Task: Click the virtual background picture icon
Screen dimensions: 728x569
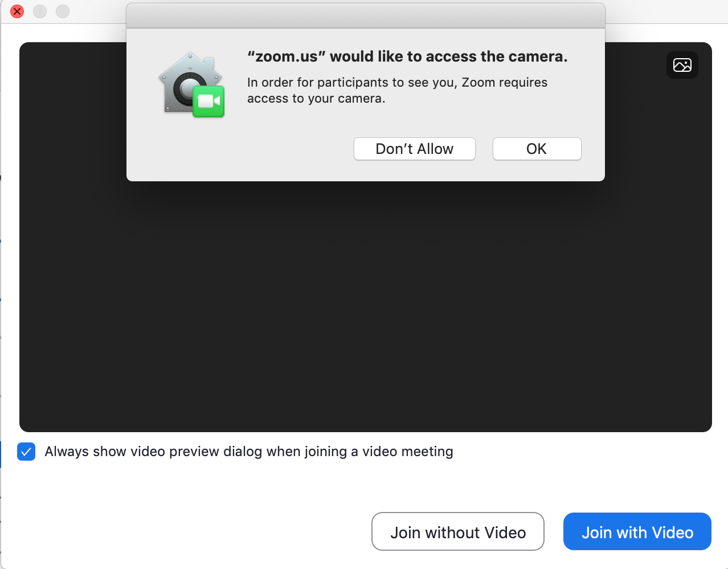Action: click(682, 65)
